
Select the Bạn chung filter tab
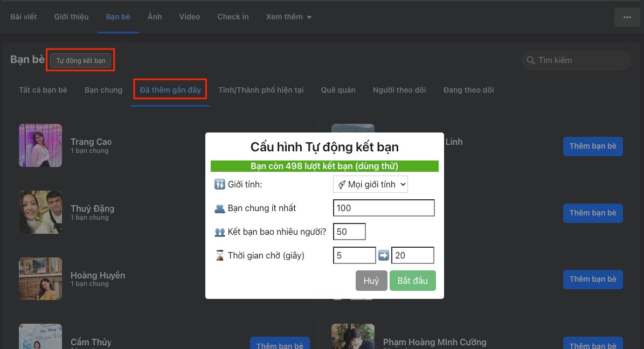click(103, 90)
